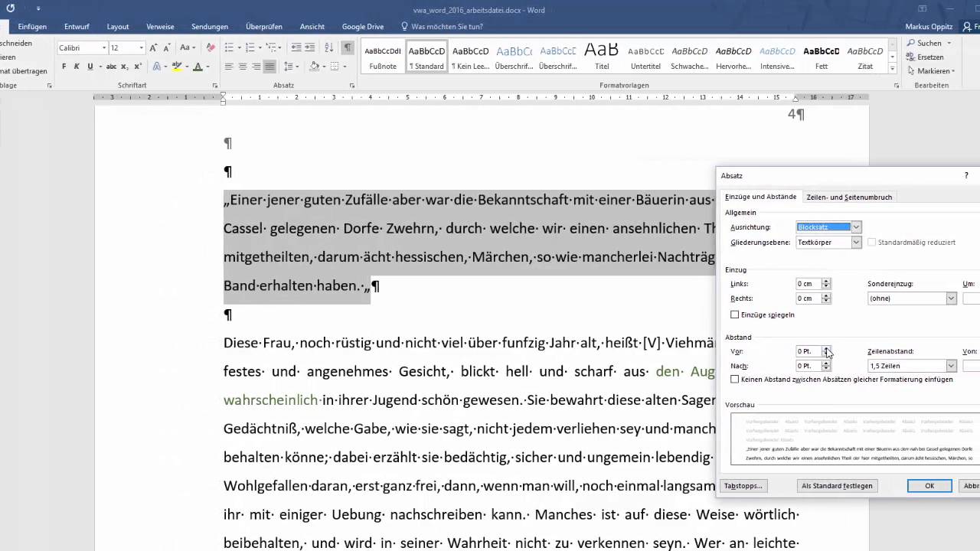980x551 pixels.
Task: Check Keinen Abstand zwischen Absätzen checkbox
Action: pos(734,379)
